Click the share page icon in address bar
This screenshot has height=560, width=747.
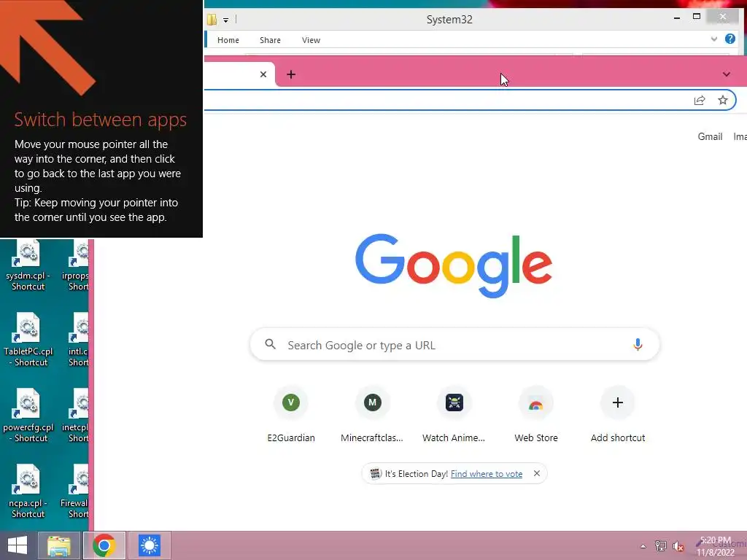(x=700, y=100)
